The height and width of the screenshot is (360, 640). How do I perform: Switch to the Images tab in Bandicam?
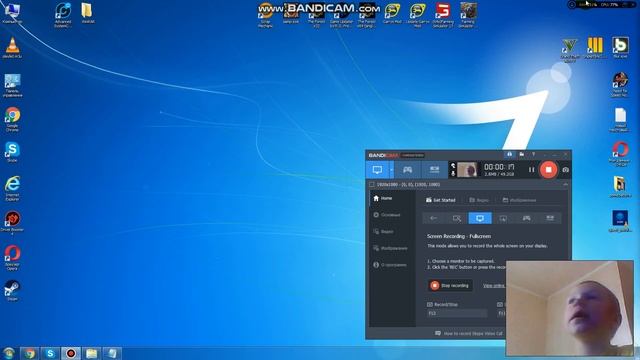click(519, 200)
